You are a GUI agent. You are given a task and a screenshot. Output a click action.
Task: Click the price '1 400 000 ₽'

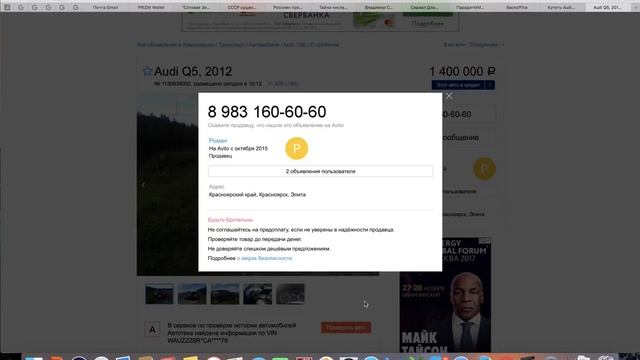462,71
